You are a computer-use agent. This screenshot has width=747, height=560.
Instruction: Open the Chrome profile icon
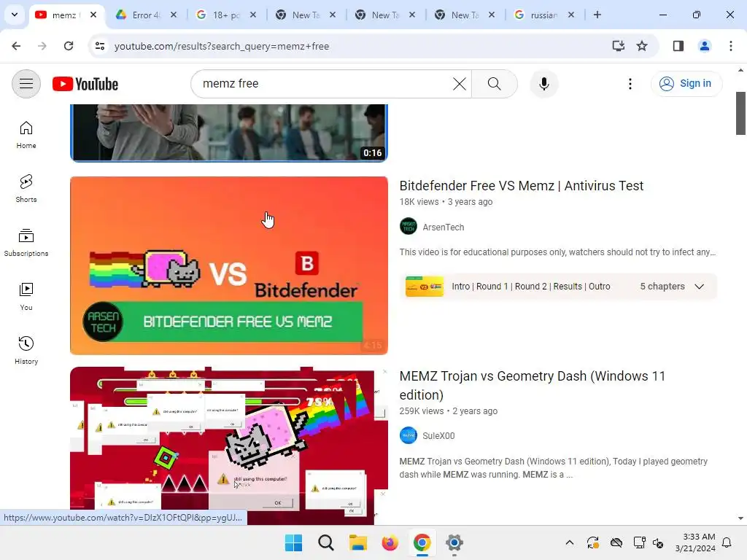click(x=704, y=46)
